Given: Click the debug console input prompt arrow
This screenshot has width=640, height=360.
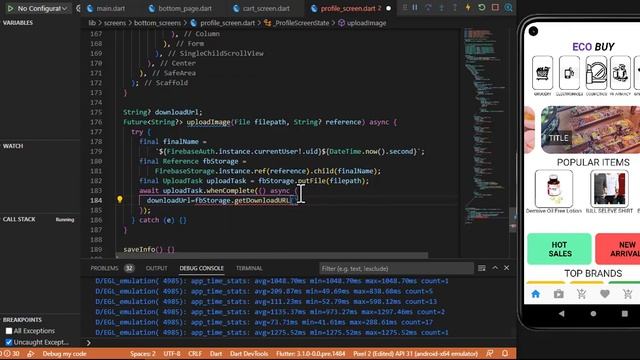Looking at the screenshot, I should click(89, 342).
